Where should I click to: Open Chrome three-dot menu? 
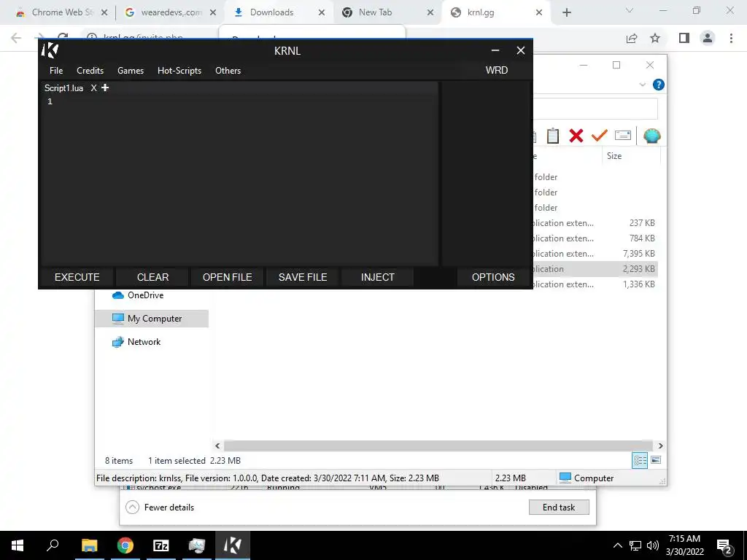pos(731,38)
